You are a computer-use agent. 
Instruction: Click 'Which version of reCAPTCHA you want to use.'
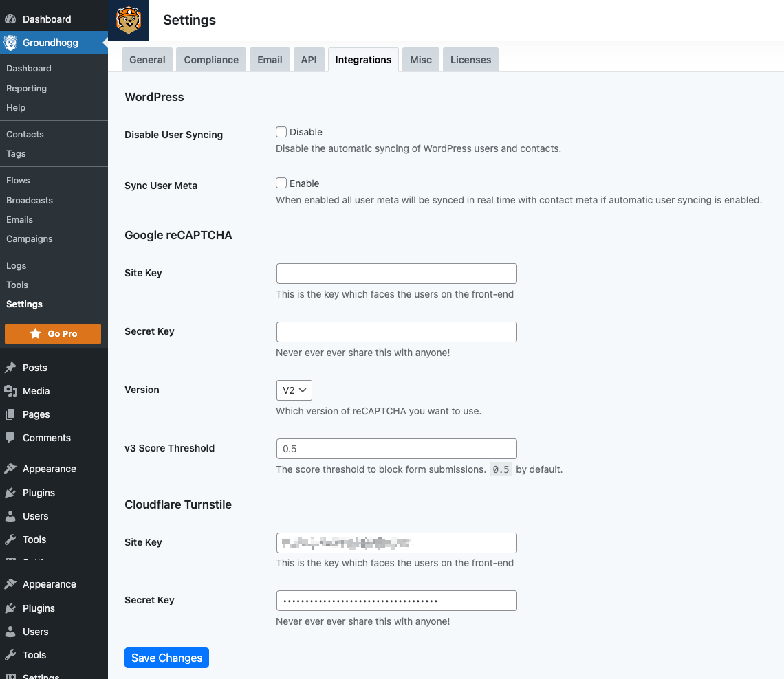pos(378,411)
